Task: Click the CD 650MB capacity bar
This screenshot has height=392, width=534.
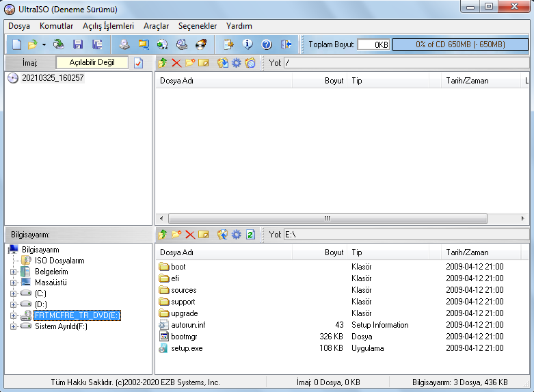Action: tap(460, 44)
